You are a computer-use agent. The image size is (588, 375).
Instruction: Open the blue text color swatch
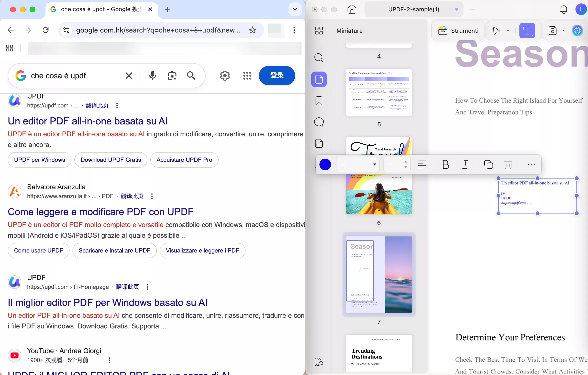(325, 164)
